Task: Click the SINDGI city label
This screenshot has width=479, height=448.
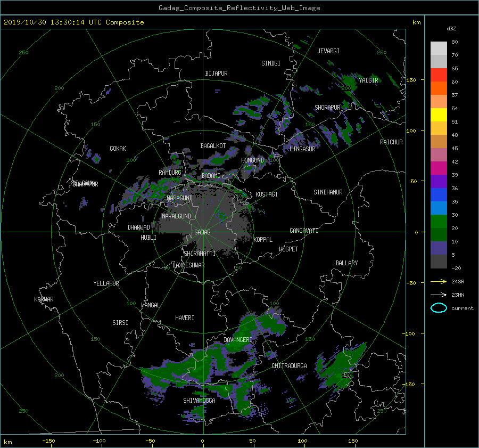Action: point(271,63)
